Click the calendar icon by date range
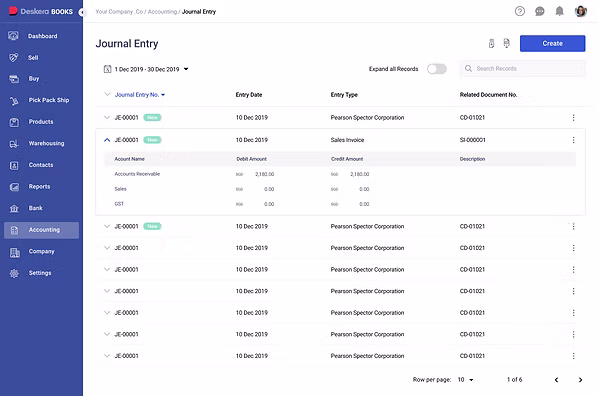This screenshot has height=396, width=598. [x=107, y=69]
